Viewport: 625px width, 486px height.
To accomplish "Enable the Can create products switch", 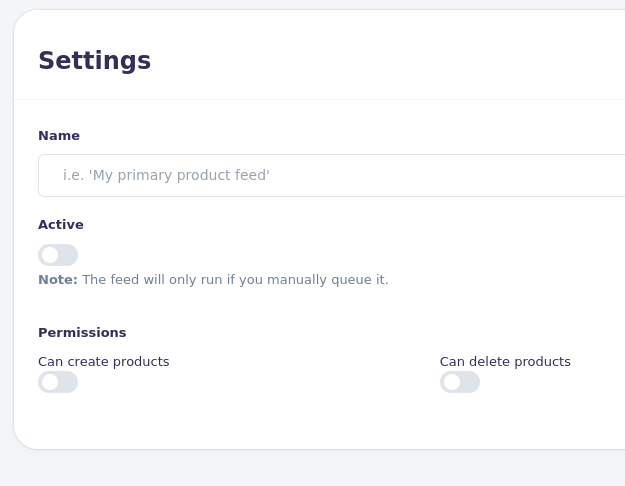I will click(x=58, y=382).
